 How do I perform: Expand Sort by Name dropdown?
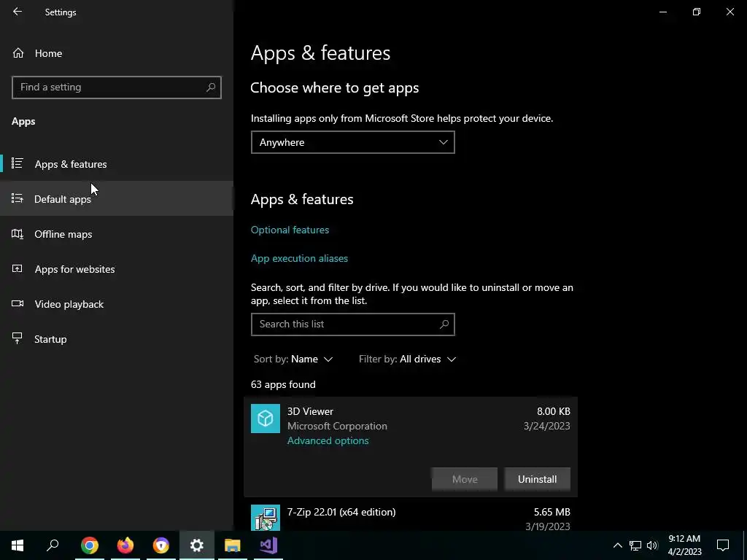pyautogui.click(x=293, y=359)
